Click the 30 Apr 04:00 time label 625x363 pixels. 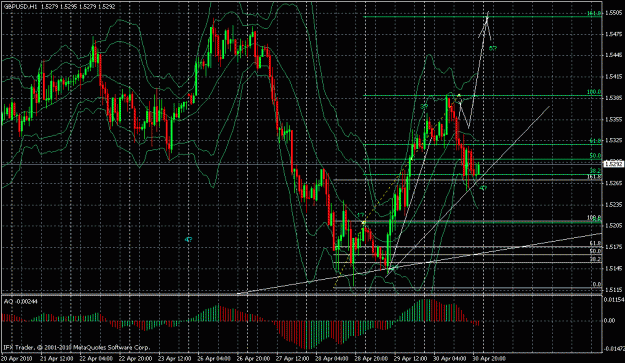(x=450, y=358)
